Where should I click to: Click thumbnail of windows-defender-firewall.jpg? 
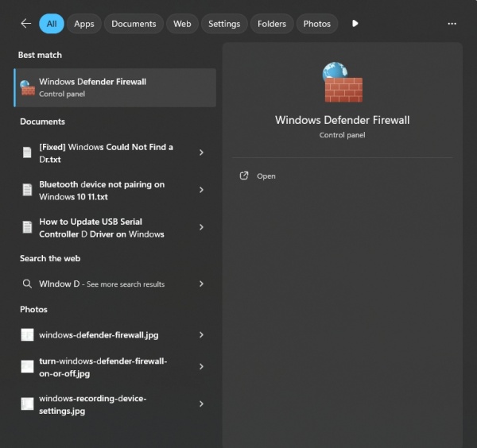[x=27, y=335]
